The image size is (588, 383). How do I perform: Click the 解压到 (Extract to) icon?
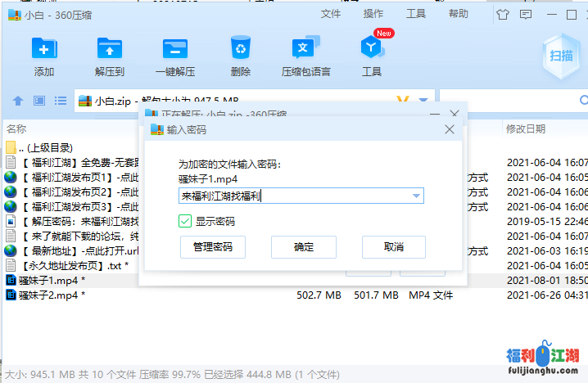109,48
